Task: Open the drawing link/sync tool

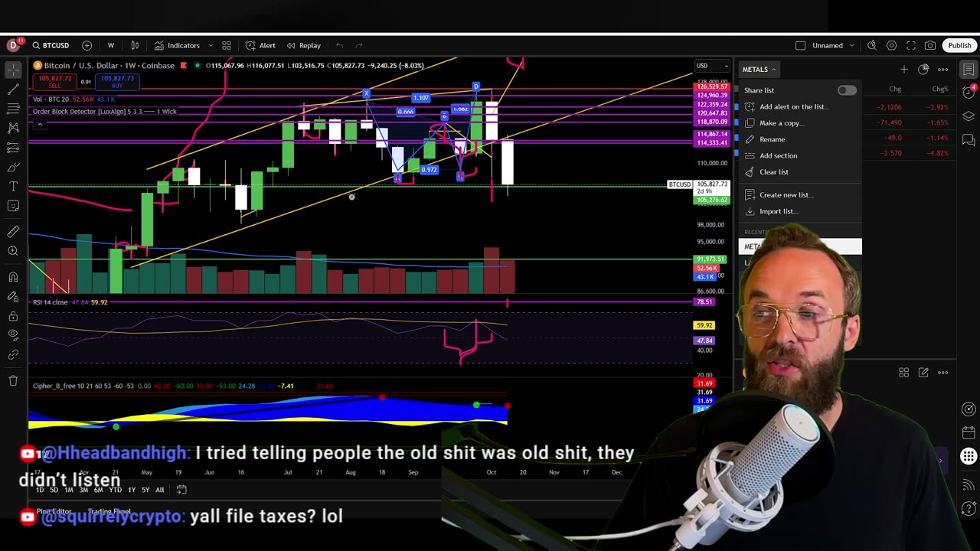Action: (x=13, y=355)
